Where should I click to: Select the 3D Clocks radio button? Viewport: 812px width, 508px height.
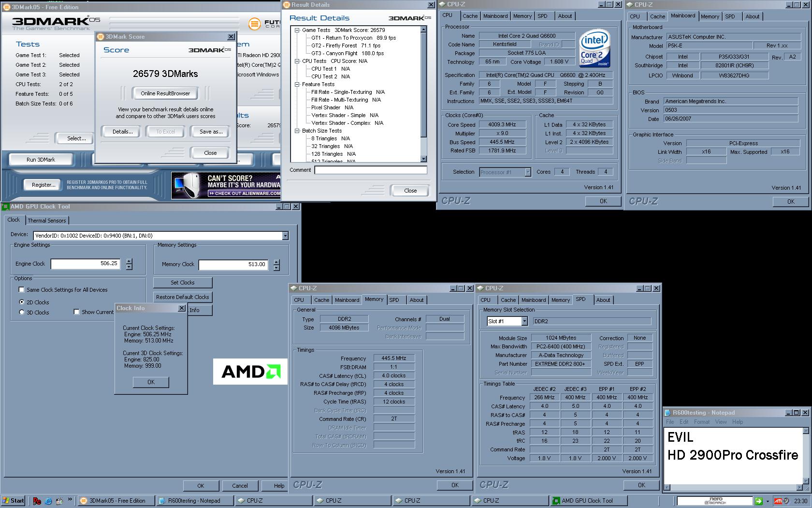pyautogui.click(x=21, y=312)
